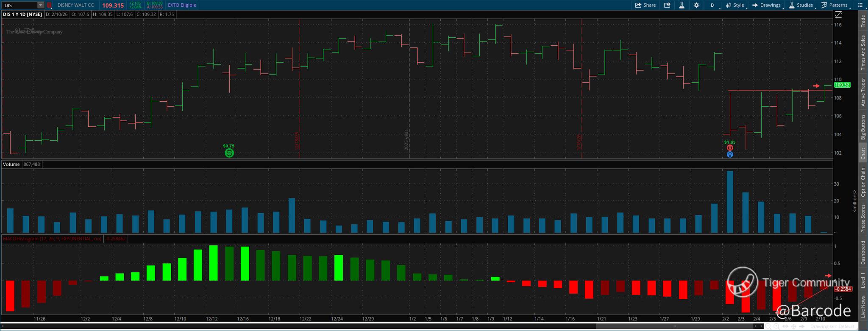The height and width of the screenshot is (331, 868).
Task: Expand the DIS symbol dropdown arrow
Action: coord(41,5)
